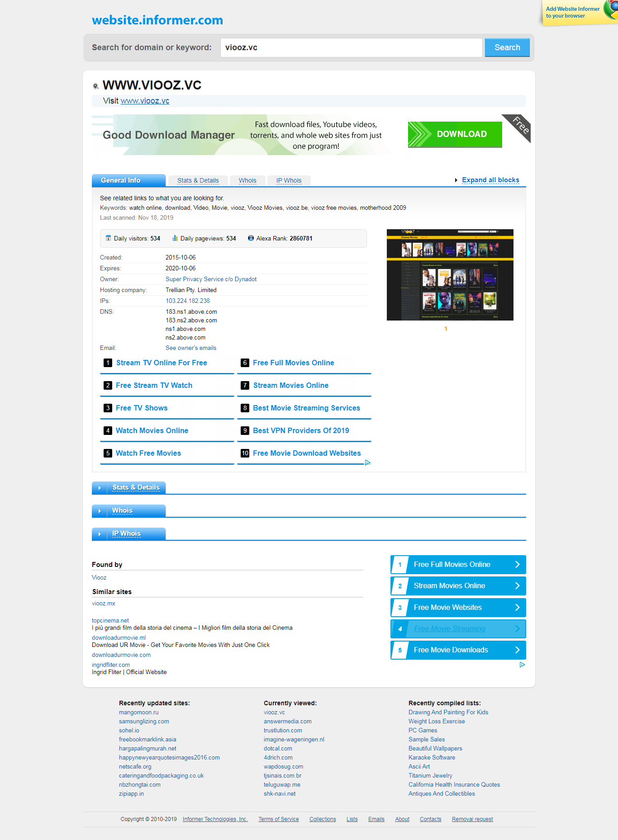
Task: Click the green DOWNLOAD button arrows
Action: pos(420,134)
